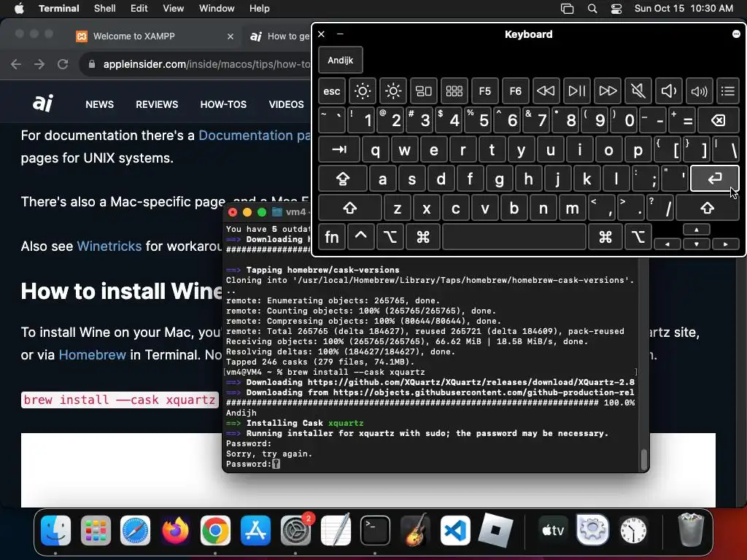The width and height of the screenshot is (747, 560).
Task: Click the rewind media key
Action: click(546, 91)
